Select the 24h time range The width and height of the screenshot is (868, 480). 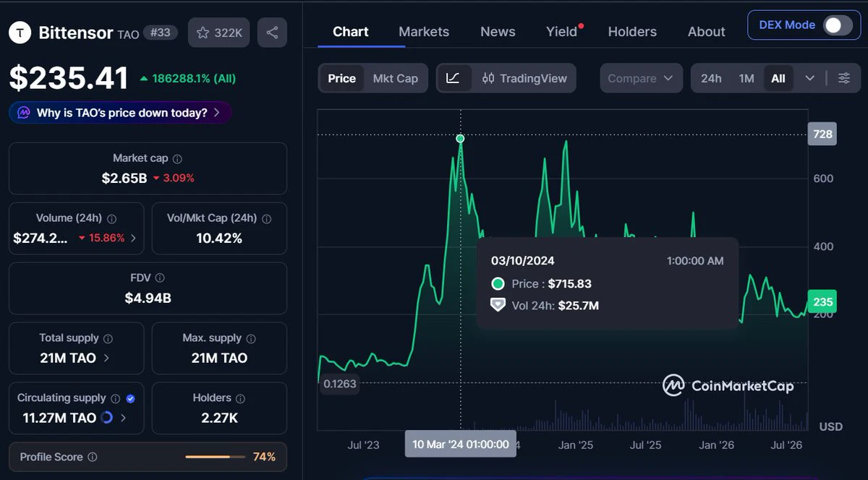pos(711,78)
